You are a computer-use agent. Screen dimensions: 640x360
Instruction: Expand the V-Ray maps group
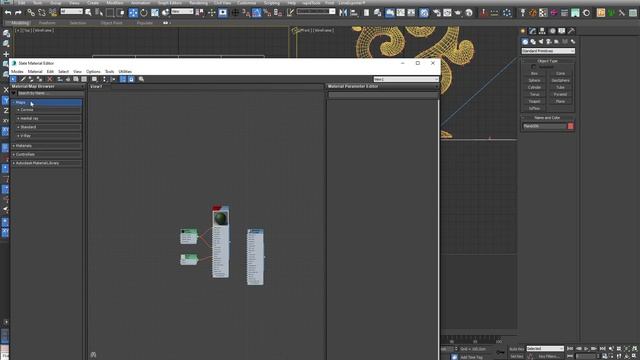click(49, 136)
